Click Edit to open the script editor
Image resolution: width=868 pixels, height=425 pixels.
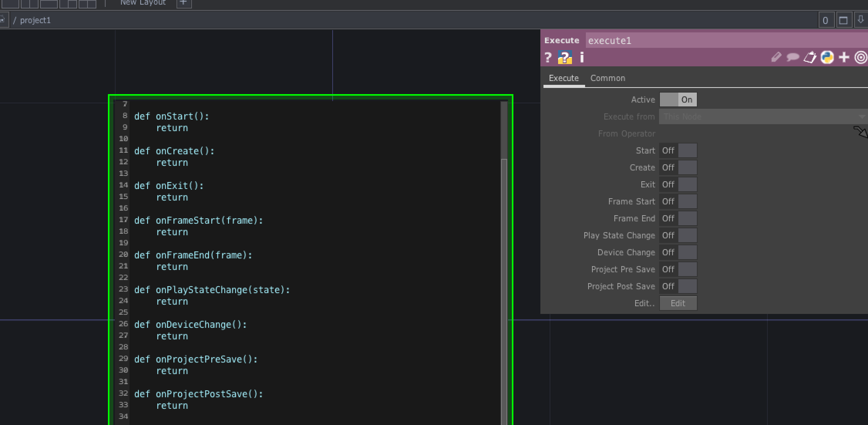678,303
